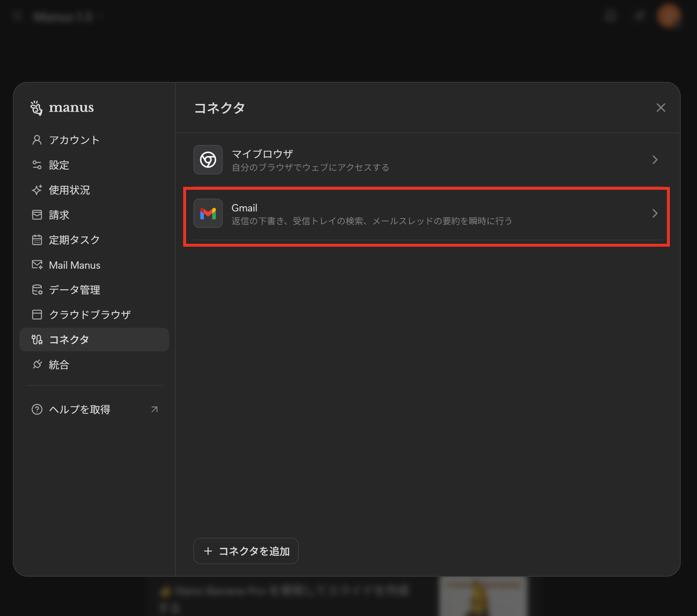Open the 請求 billing section
This screenshot has height=616, width=697.
(59, 215)
